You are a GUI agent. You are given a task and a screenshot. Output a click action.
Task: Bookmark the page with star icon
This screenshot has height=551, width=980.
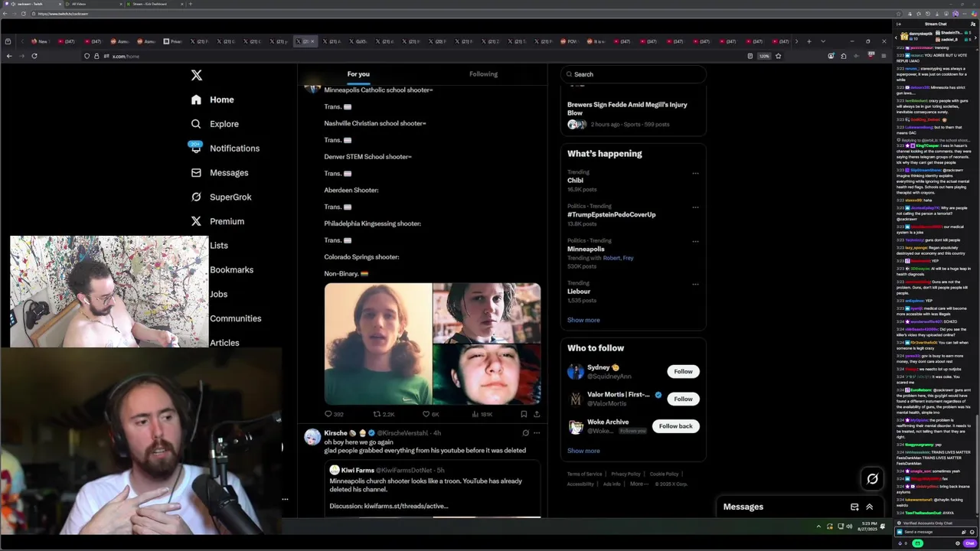coord(778,56)
